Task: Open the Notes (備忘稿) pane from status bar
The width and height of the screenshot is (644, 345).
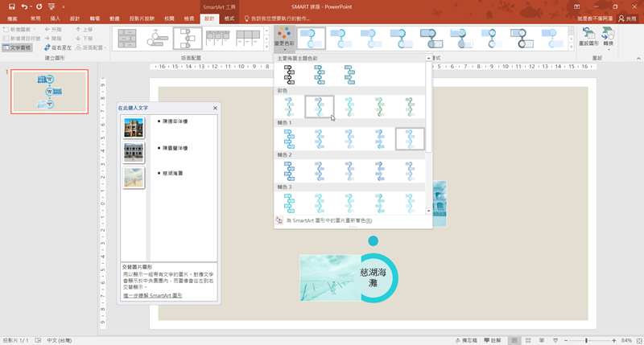Action: tap(465, 340)
